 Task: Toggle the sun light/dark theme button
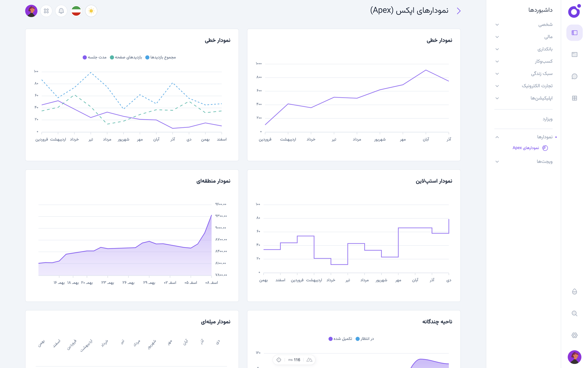pyautogui.click(x=91, y=11)
